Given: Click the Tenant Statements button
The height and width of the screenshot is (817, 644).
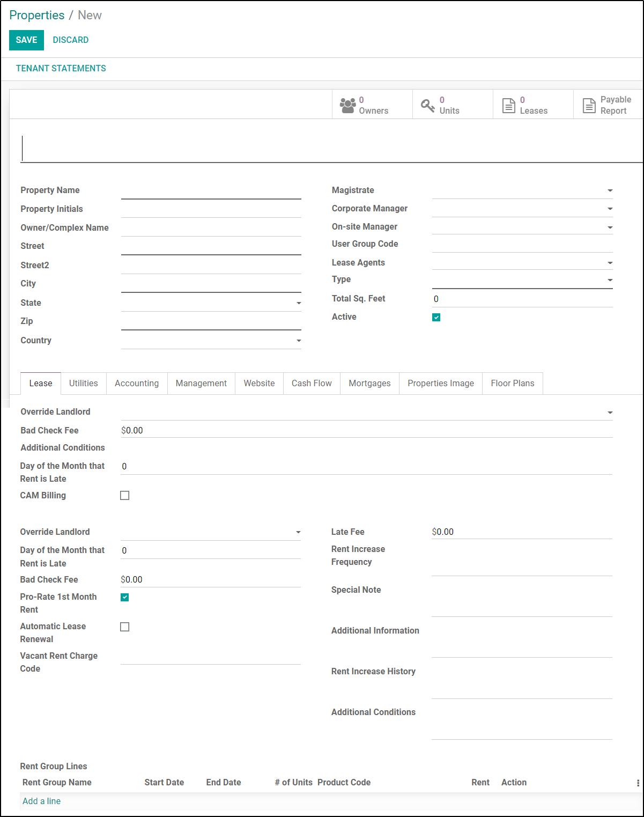Looking at the screenshot, I should click(x=61, y=69).
